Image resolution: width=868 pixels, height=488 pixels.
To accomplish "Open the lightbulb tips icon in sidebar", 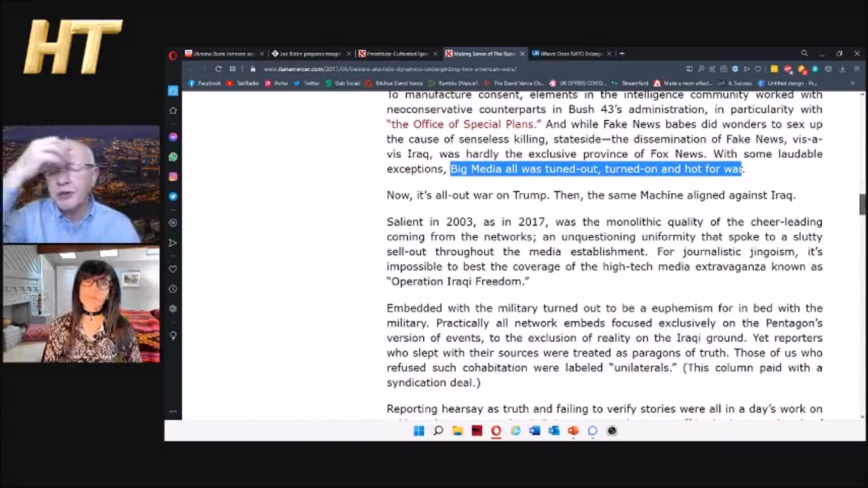I will coord(173,335).
